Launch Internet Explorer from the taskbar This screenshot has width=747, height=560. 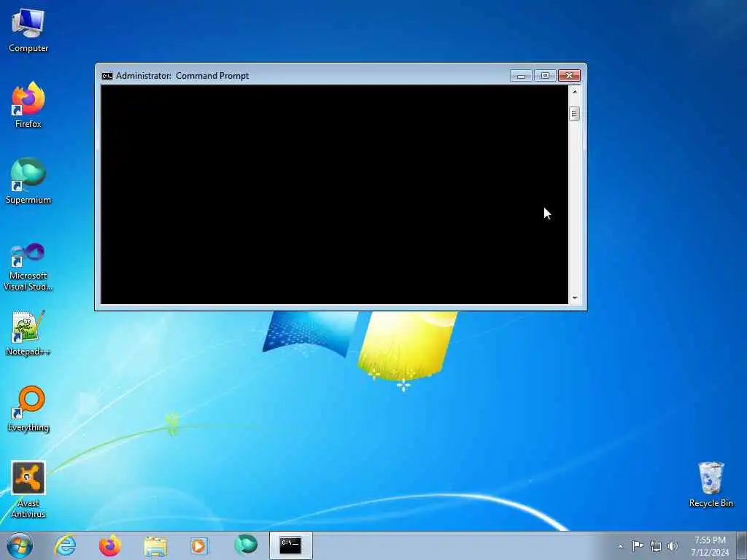point(65,545)
